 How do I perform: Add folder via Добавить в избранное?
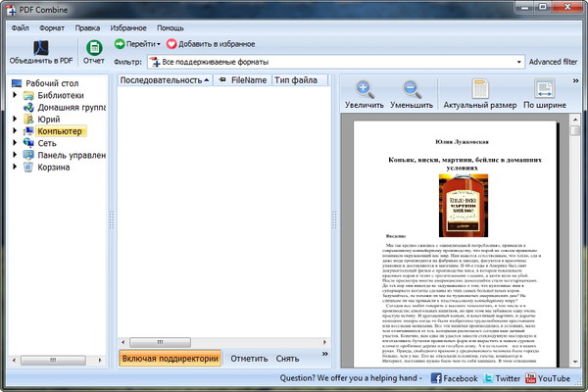click(210, 44)
